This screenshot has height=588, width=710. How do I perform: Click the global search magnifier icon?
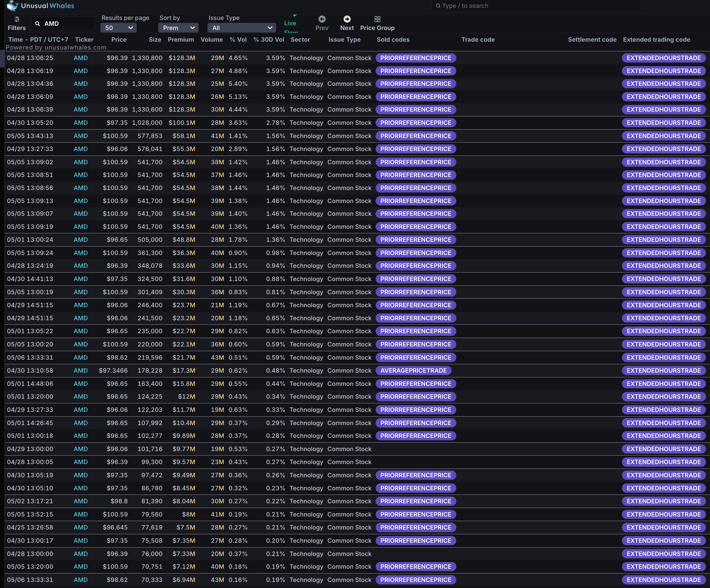point(438,6)
